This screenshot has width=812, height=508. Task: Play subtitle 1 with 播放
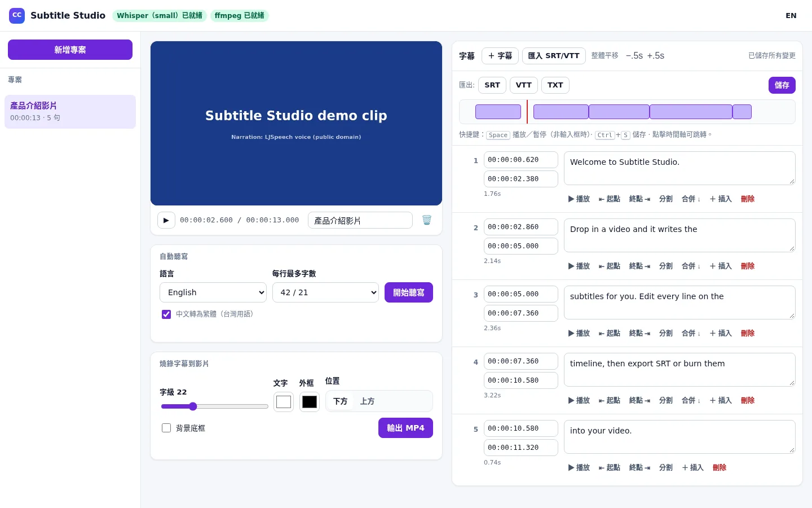pyautogui.click(x=579, y=199)
